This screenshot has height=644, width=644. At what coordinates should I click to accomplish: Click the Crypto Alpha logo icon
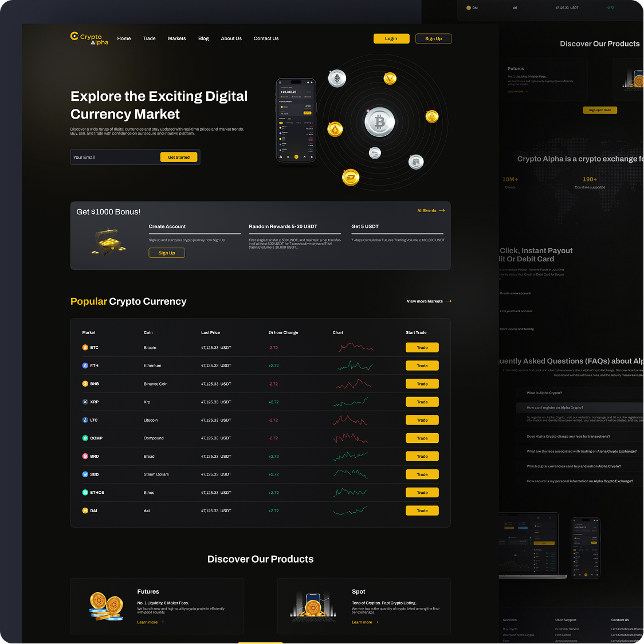coord(74,36)
